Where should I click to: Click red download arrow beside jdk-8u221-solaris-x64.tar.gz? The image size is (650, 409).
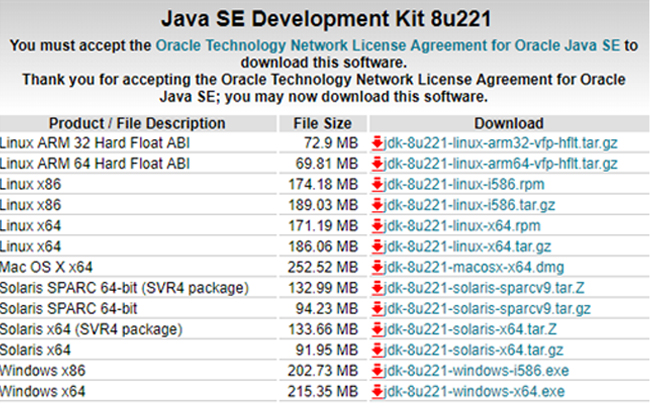coord(377,350)
